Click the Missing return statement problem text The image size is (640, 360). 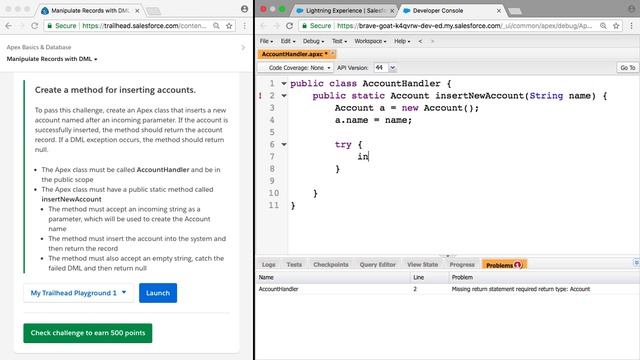click(520, 289)
